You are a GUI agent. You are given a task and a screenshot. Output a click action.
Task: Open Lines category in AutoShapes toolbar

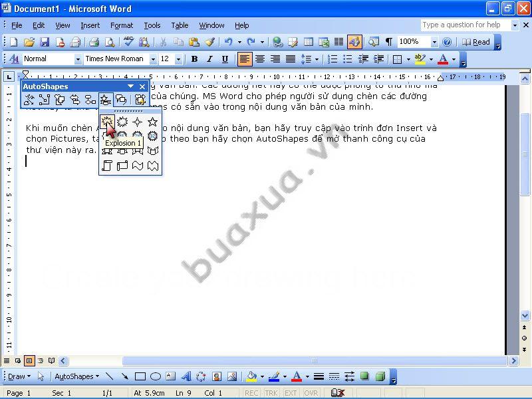[x=29, y=100]
